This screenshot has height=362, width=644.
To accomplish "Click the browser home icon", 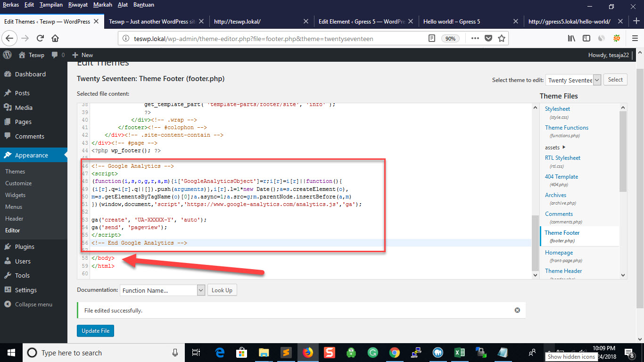I will (x=55, y=38).
